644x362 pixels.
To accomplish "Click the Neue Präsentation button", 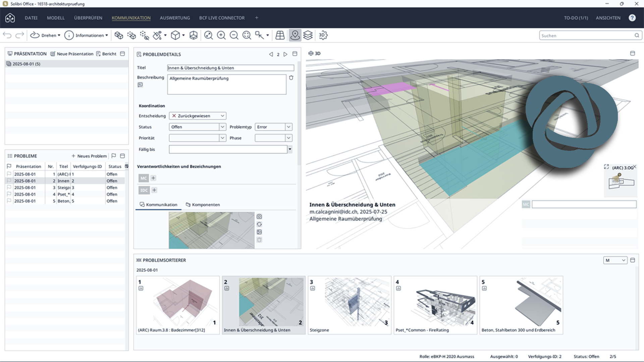I will click(x=72, y=54).
